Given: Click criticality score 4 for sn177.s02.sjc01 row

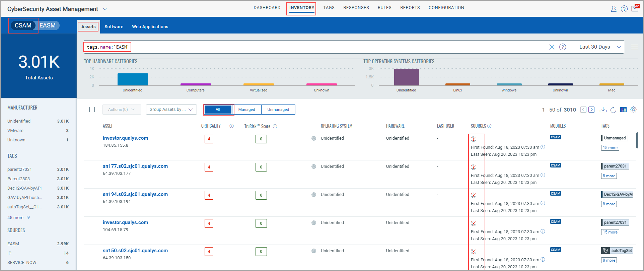Looking at the screenshot, I should [209, 167].
